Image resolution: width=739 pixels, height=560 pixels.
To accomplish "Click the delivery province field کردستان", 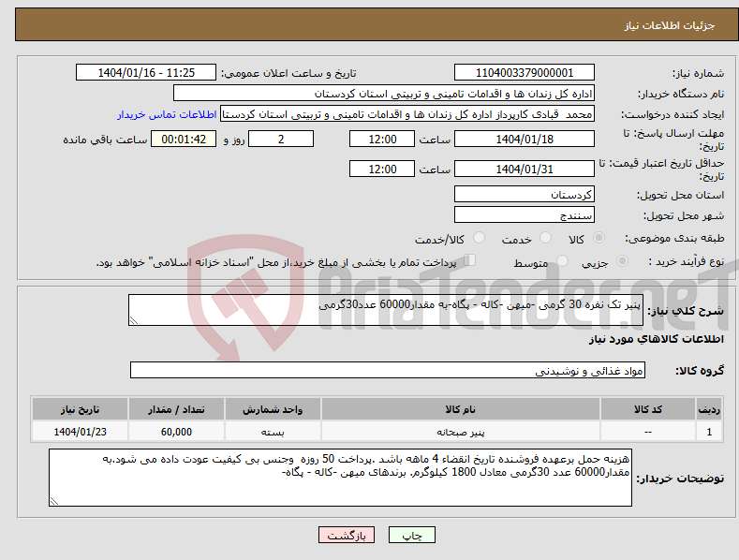I will [525, 194].
